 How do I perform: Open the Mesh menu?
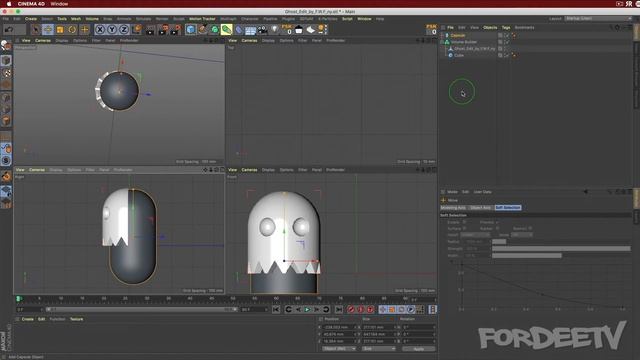(x=76, y=19)
